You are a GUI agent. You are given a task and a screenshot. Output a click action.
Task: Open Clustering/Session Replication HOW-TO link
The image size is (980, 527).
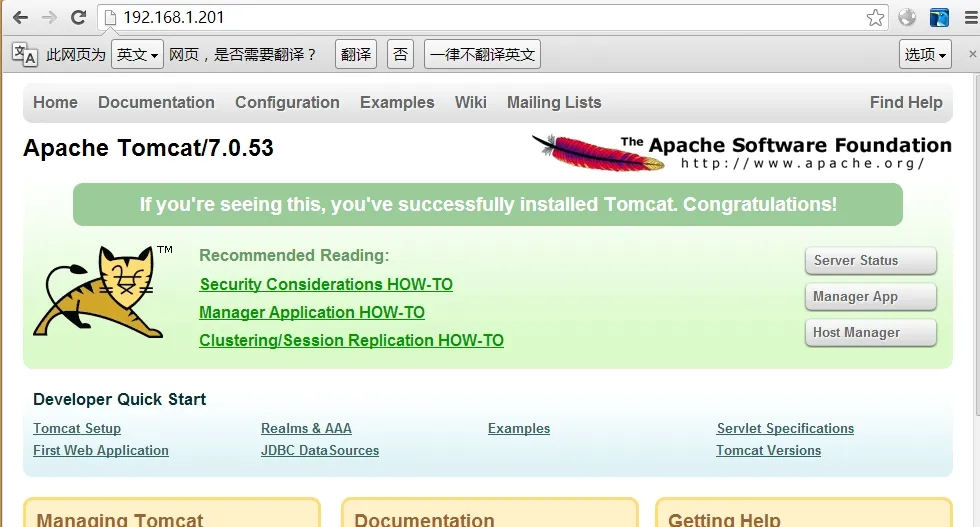coord(351,341)
